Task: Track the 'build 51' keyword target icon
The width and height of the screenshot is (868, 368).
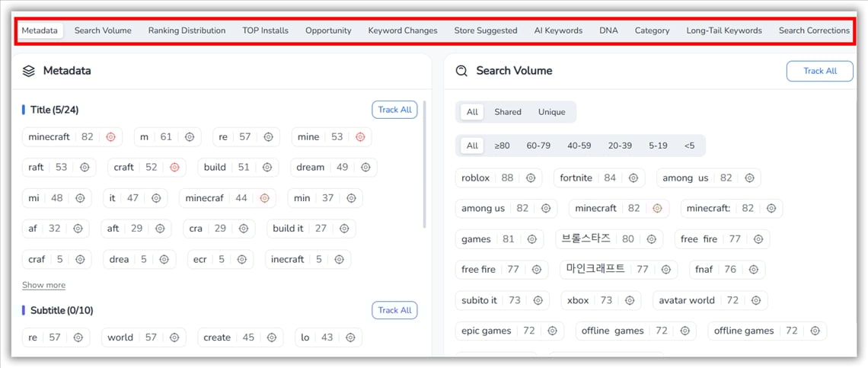Action: tap(266, 168)
